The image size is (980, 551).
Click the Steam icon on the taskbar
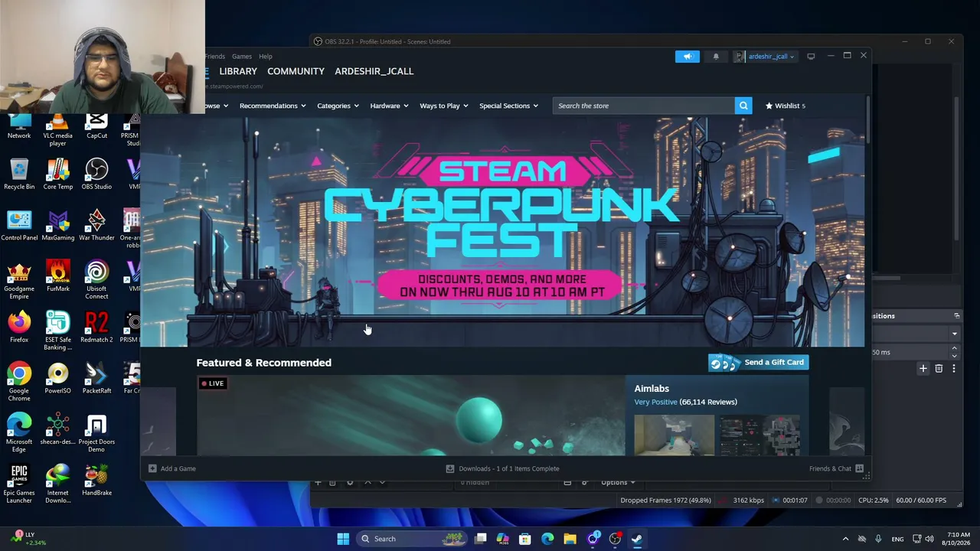tap(637, 539)
